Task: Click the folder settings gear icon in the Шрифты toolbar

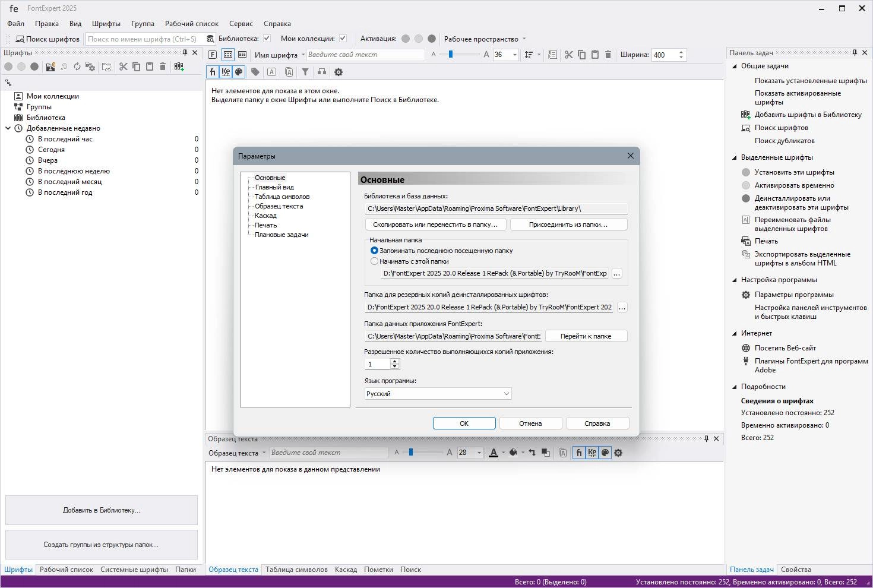Action: (90, 67)
